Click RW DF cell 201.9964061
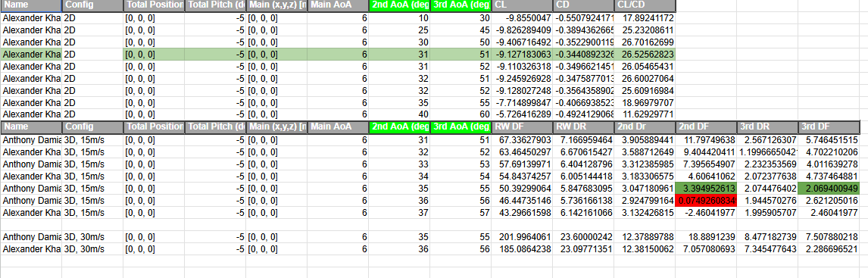This screenshot has height=278, width=868. (522, 237)
